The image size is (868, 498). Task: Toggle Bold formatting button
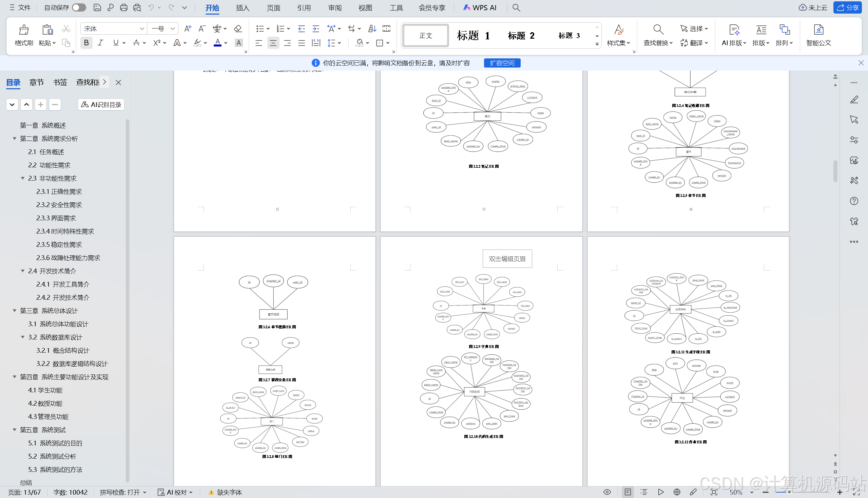tap(86, 43)
